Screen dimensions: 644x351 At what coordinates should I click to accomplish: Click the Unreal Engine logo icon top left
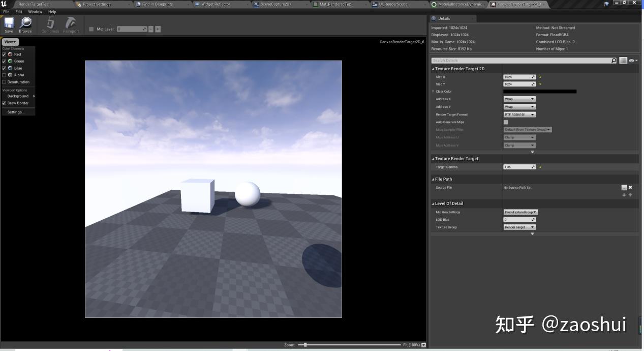pos(5,4)
